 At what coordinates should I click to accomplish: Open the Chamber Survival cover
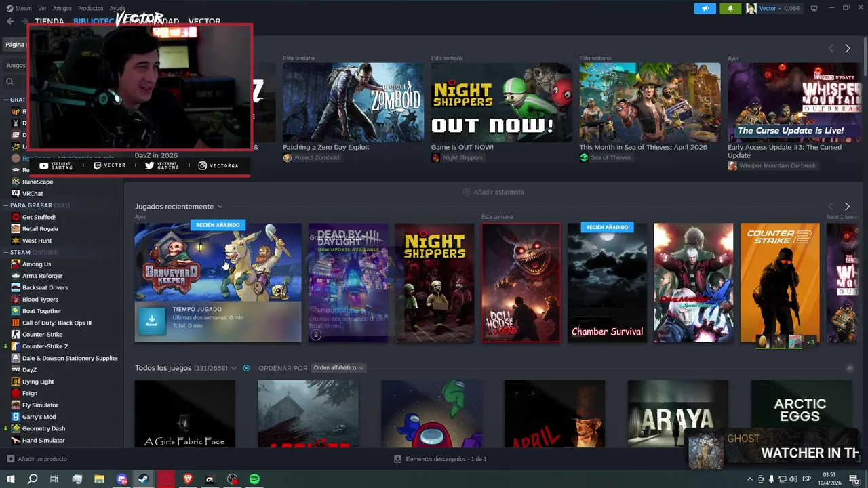[x=607, y=283]
